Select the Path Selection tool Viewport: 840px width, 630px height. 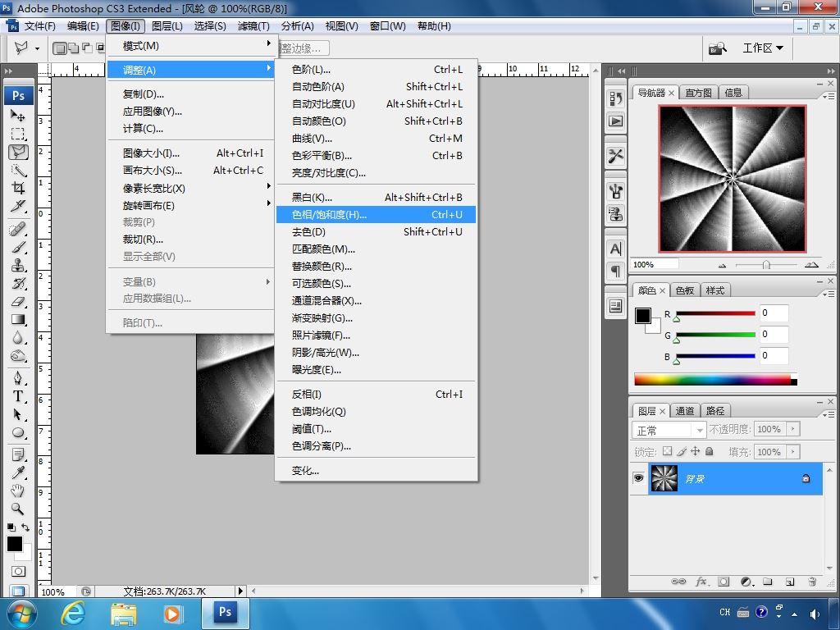pyautogui.click(x=18, y=414)
